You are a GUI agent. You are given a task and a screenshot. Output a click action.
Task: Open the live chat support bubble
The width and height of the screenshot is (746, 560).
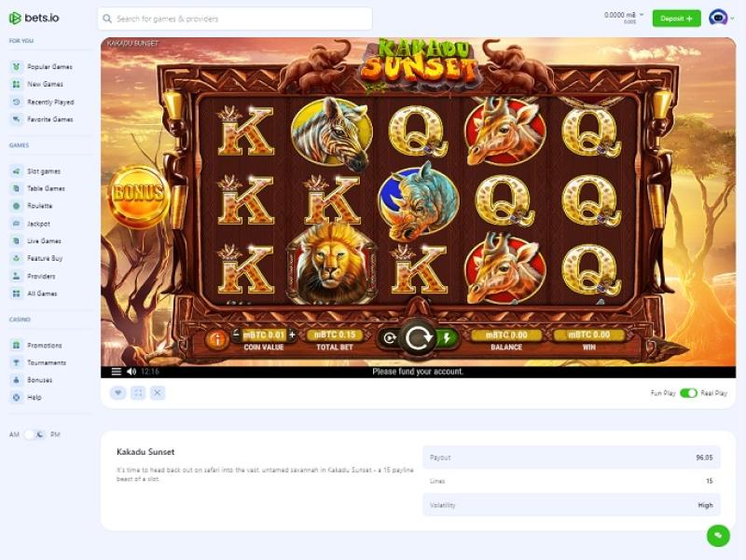pos(718,536)
